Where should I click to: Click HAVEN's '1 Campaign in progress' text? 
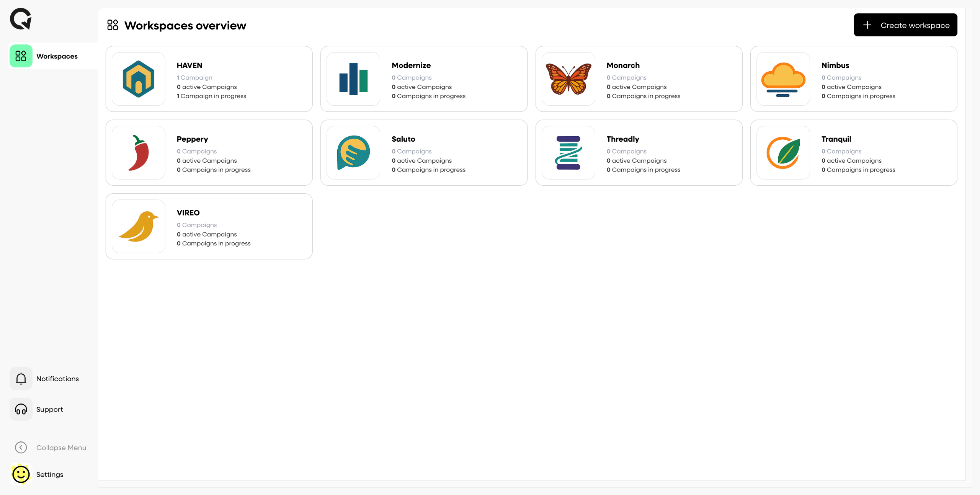[x=211, y=96]
